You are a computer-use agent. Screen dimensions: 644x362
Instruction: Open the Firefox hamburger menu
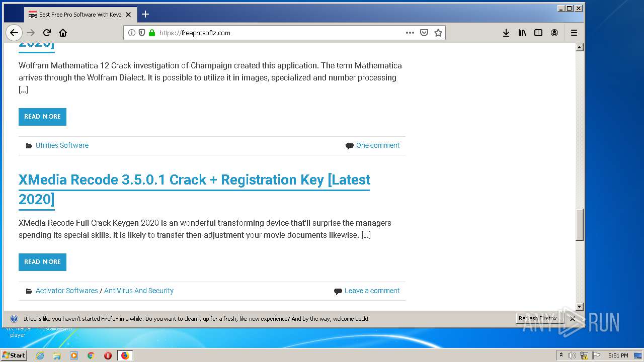(574, 33)
